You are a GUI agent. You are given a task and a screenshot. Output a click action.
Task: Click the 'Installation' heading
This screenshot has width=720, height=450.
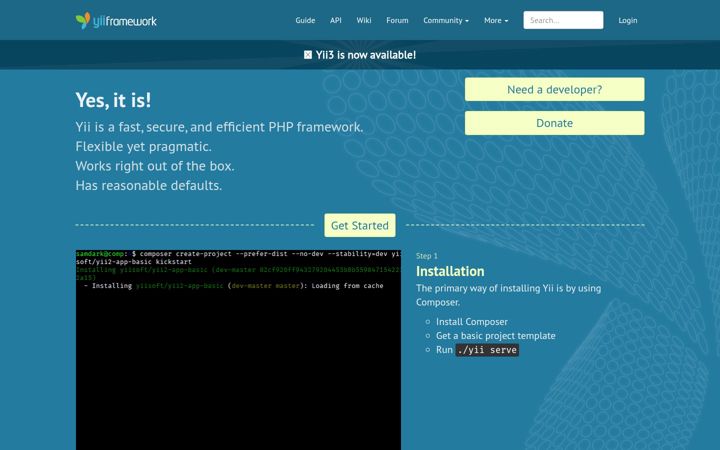click(450, 271)
